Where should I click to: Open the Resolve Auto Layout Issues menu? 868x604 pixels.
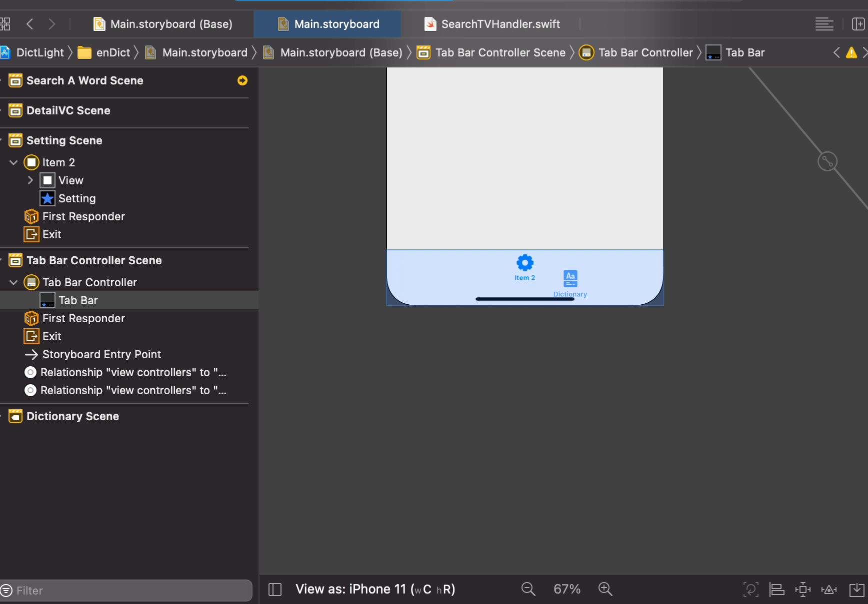click(829, 589)
